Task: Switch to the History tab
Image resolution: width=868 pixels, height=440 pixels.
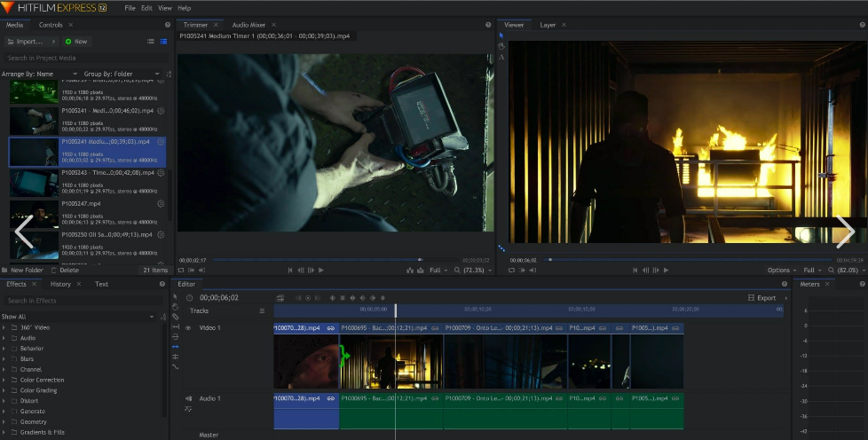Action: pyautogui.click(x=60, y=284)
